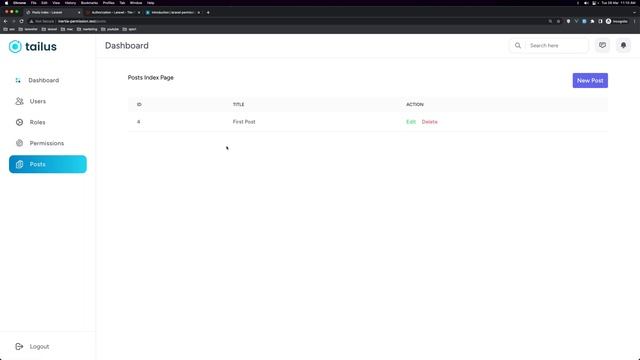Open the File menu in menu bar
640x360 pixels.
[33, 3]
